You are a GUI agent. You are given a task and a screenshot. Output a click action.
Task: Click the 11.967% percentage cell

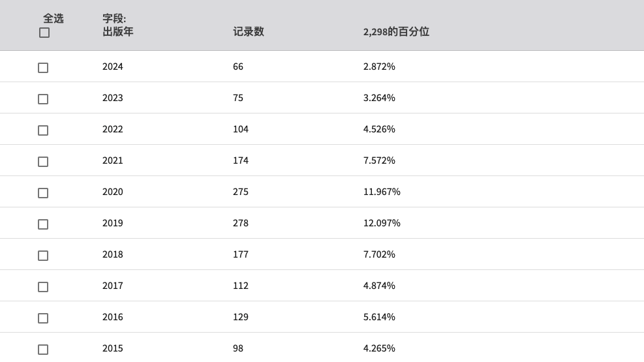(x=382, y=192)
